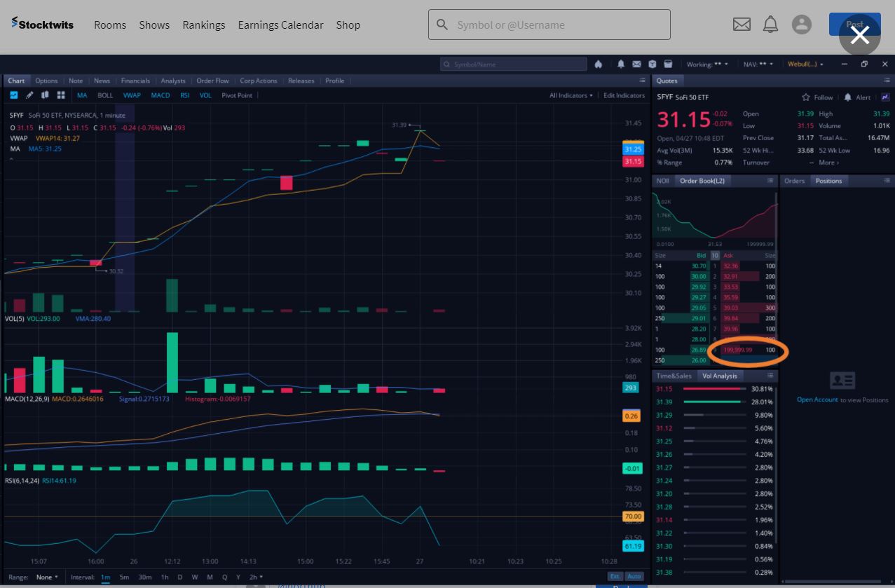Switch to the Analysts tab
Image resolution: width=895 pixels, height=588 pixels.
[x=173, y=81]
